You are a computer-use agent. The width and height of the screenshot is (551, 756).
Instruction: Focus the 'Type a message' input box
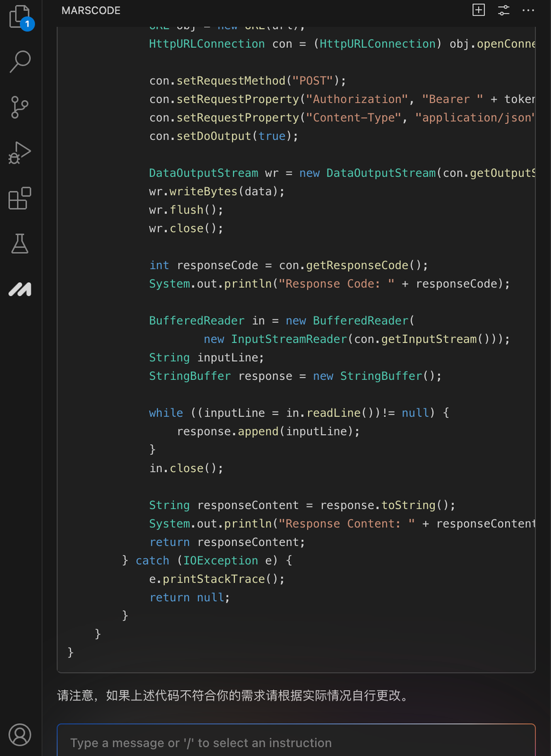296,743
